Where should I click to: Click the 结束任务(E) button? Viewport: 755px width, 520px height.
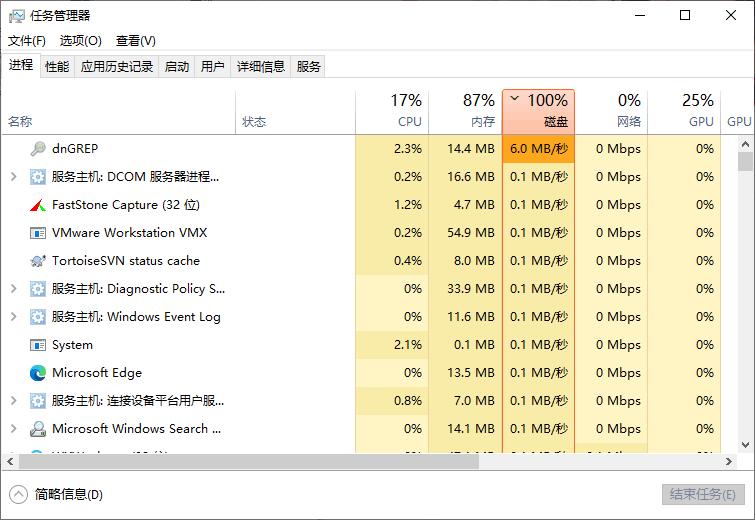coord(703,494)
